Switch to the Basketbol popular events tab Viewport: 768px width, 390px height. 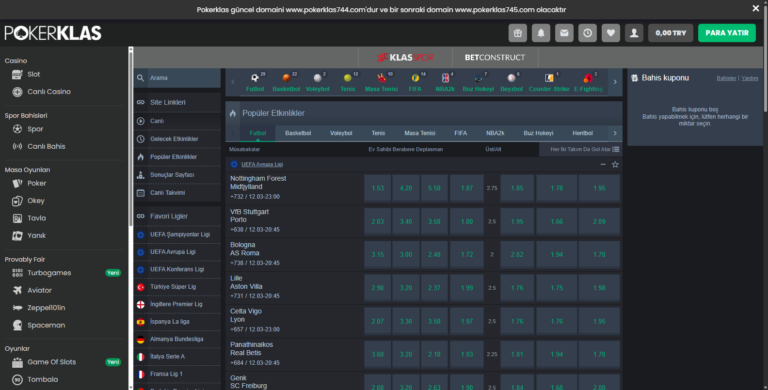[x=298, y=133]
